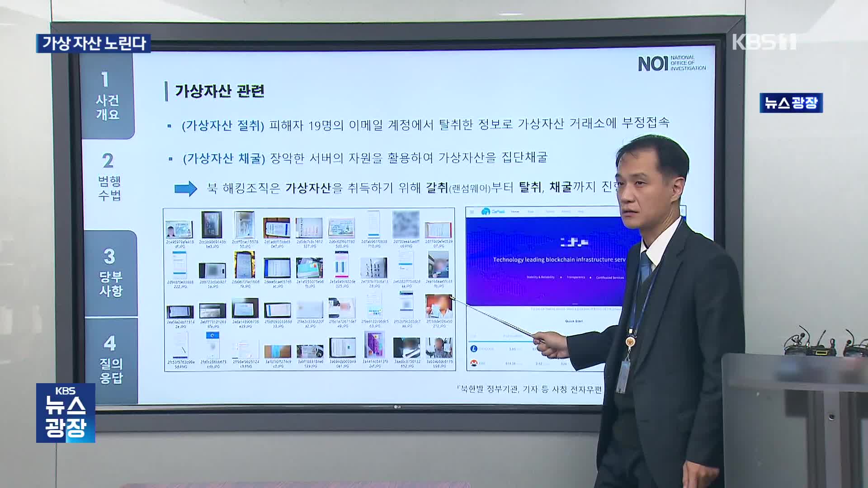Click the blue right-arrow icon before '북 해킹조직은'
This screenshot has height=488, width=868.
point(186,188)
